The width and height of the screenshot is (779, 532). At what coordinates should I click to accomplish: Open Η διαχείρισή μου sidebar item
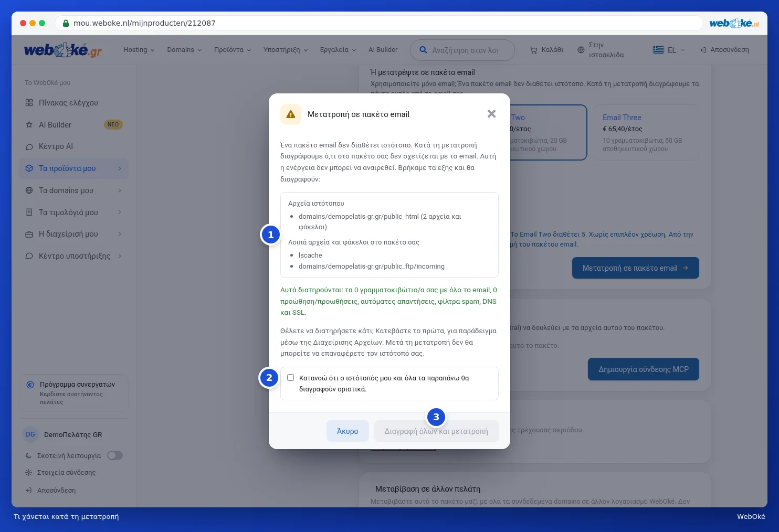click(73, 235)
